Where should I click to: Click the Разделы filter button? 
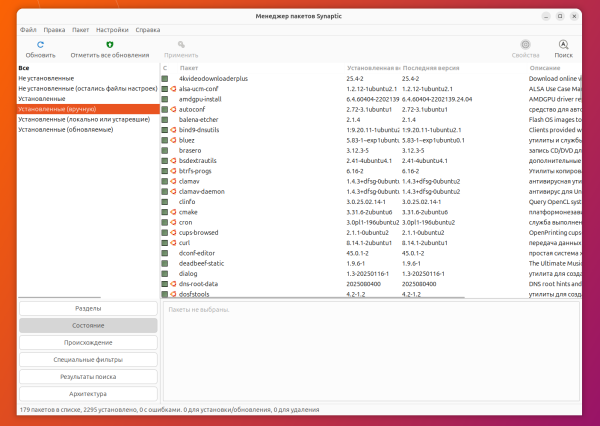[88, 309]
